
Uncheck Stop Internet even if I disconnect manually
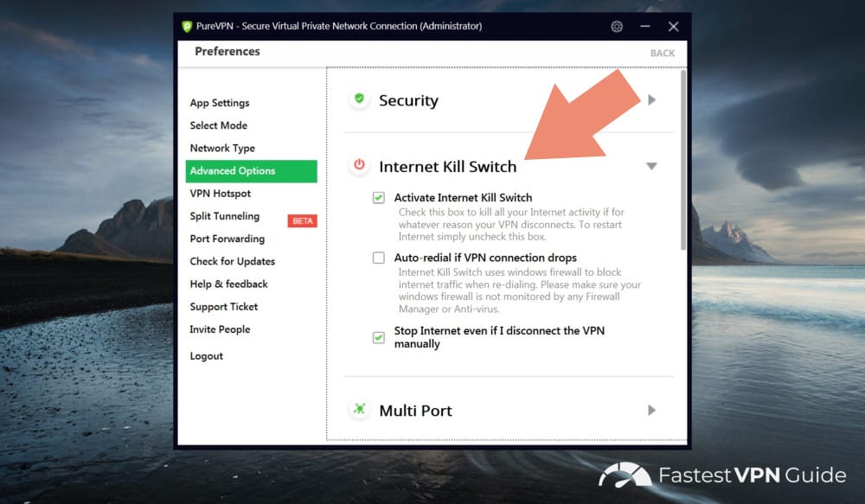click(379, 337)
